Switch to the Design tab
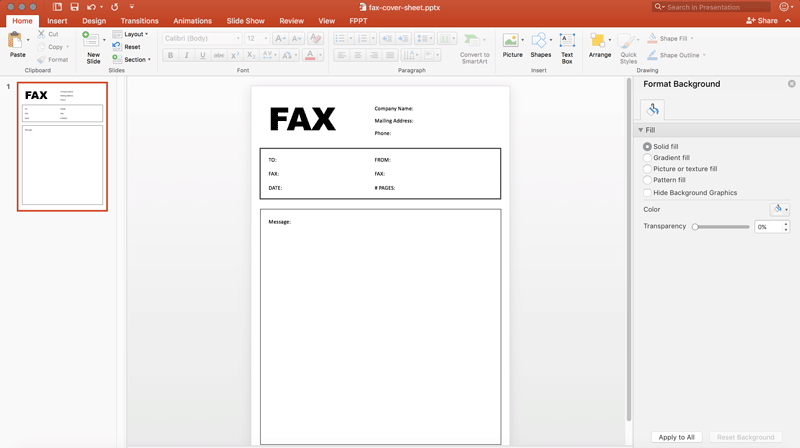800x448 pixels. pos(94,21)
